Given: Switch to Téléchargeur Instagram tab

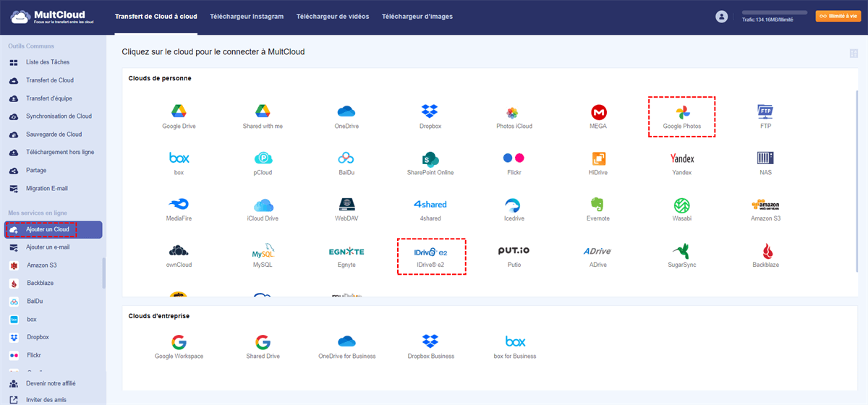Looking at the screenshot, I should click(247, 16).
